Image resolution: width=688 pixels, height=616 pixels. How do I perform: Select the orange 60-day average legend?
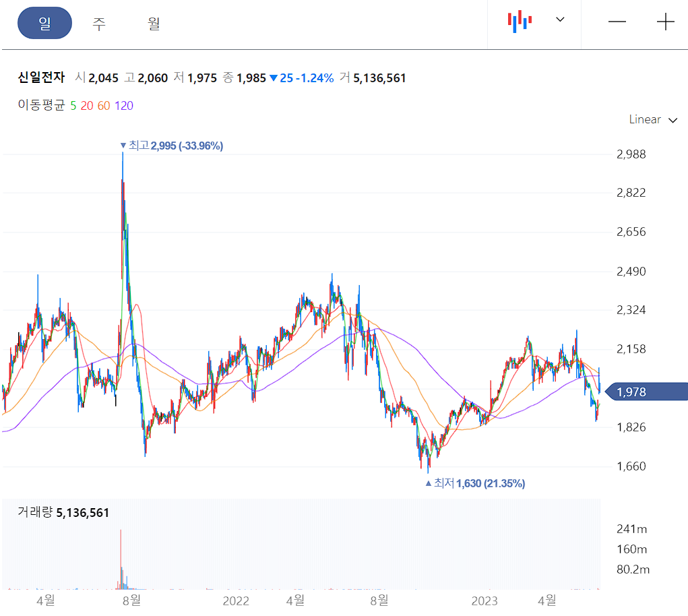(102, 106)
